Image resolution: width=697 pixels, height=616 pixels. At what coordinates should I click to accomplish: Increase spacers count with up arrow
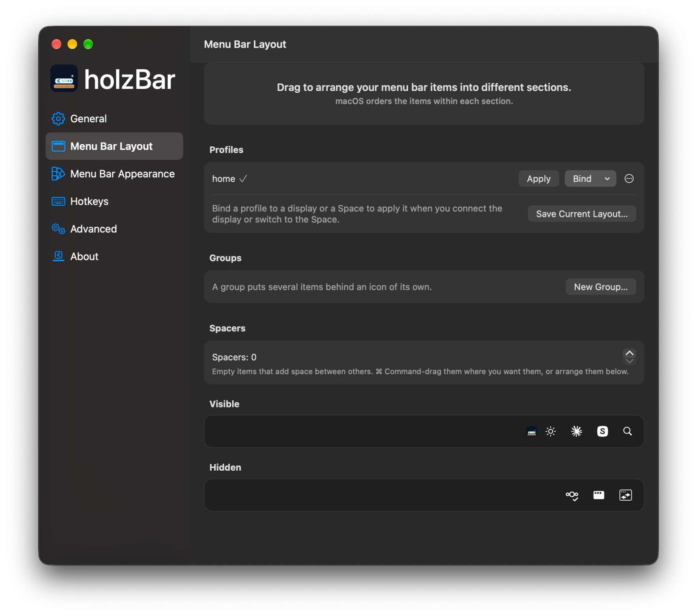(629, 353)
